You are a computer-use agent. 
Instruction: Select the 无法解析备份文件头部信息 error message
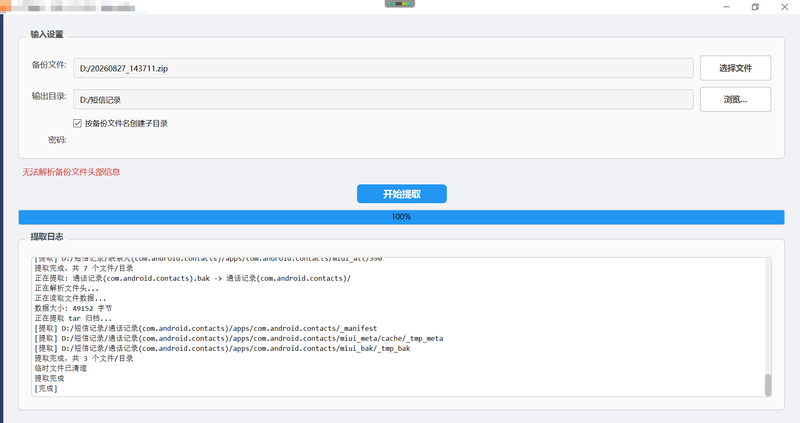71,172
